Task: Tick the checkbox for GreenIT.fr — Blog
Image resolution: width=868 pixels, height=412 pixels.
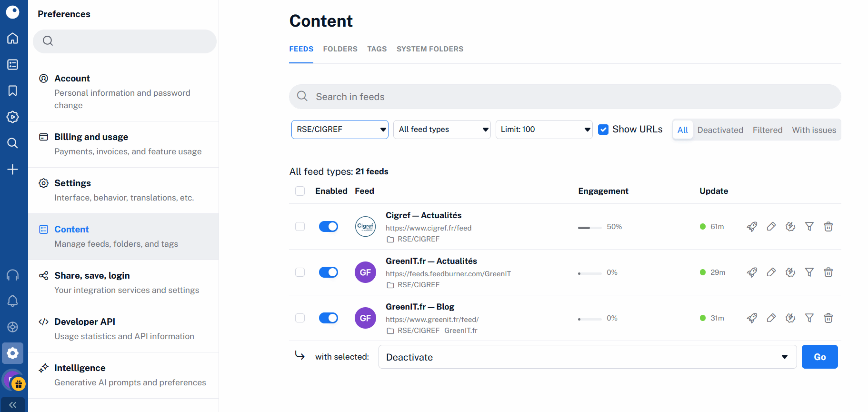Action: (x=300, y=318)
